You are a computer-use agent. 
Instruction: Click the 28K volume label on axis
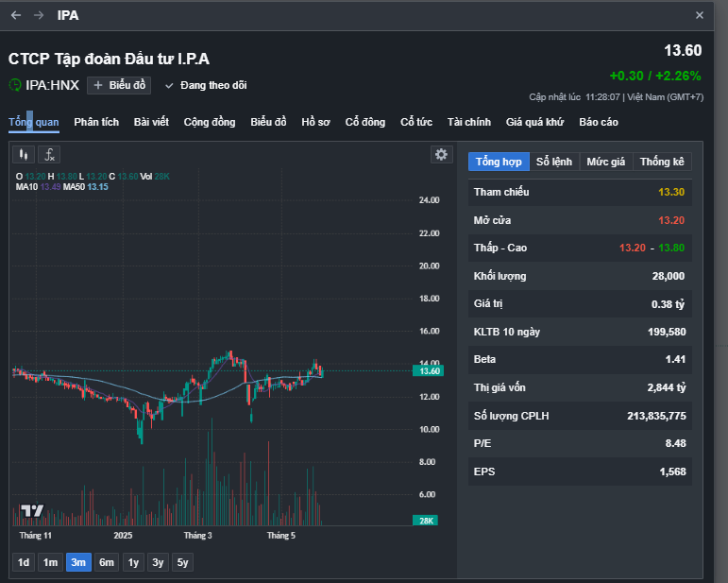(x=425, y=521)
